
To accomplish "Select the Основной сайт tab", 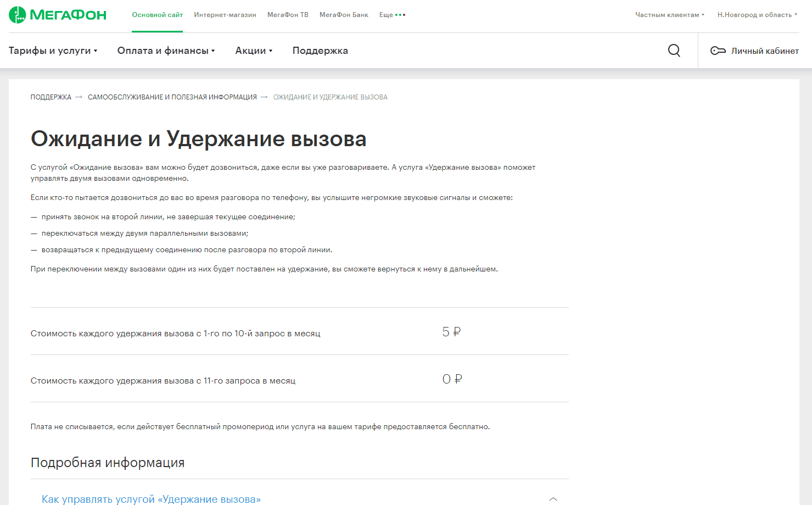I will [158, 15].
